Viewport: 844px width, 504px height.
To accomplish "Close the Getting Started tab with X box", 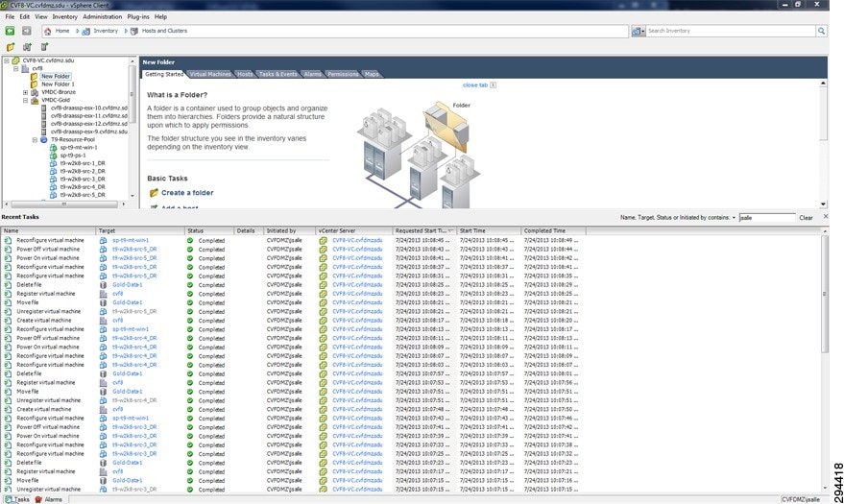I will (493, 85).
